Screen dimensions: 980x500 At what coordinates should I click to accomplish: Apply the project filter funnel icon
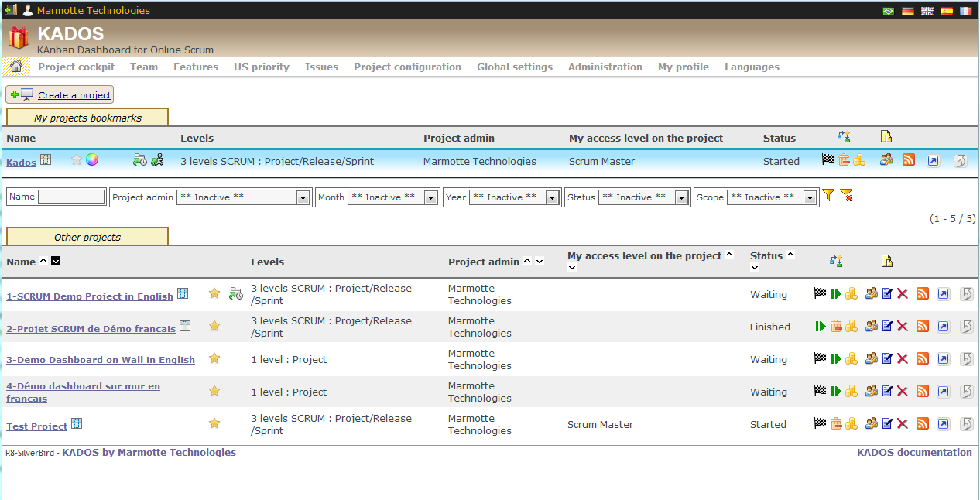coord(828,196)
